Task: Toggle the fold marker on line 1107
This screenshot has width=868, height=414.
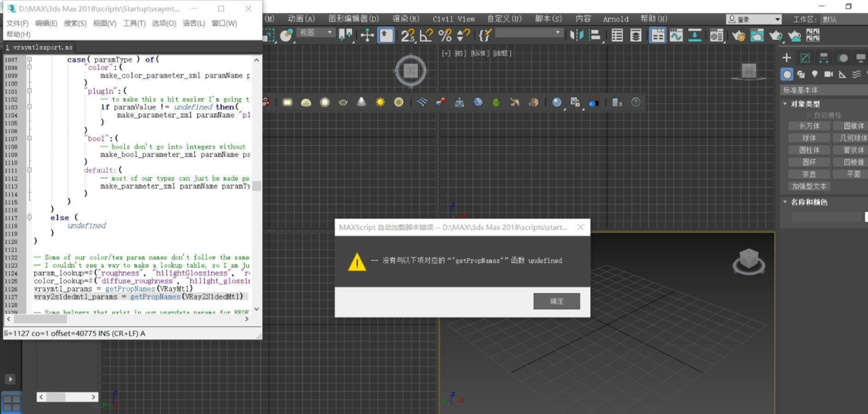Action: pos(29,139)
